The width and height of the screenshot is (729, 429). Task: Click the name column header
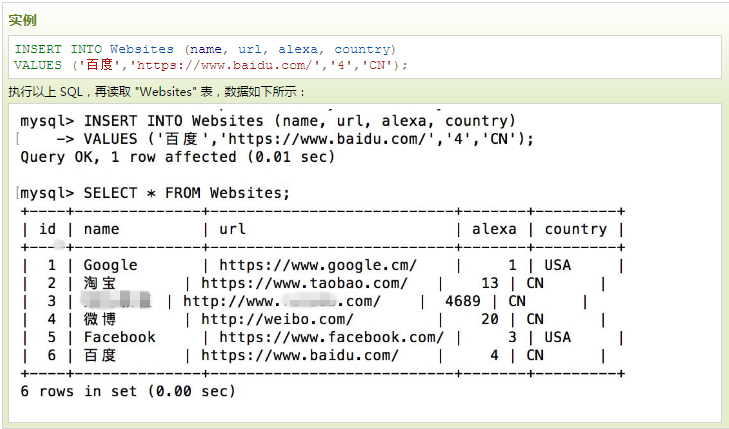[101, 229]
